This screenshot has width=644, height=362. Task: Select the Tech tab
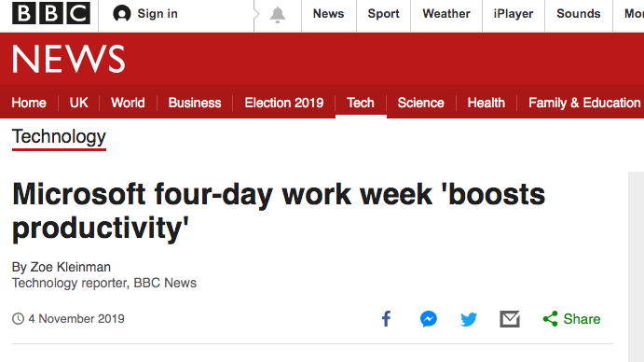click(x=361, y=103)
